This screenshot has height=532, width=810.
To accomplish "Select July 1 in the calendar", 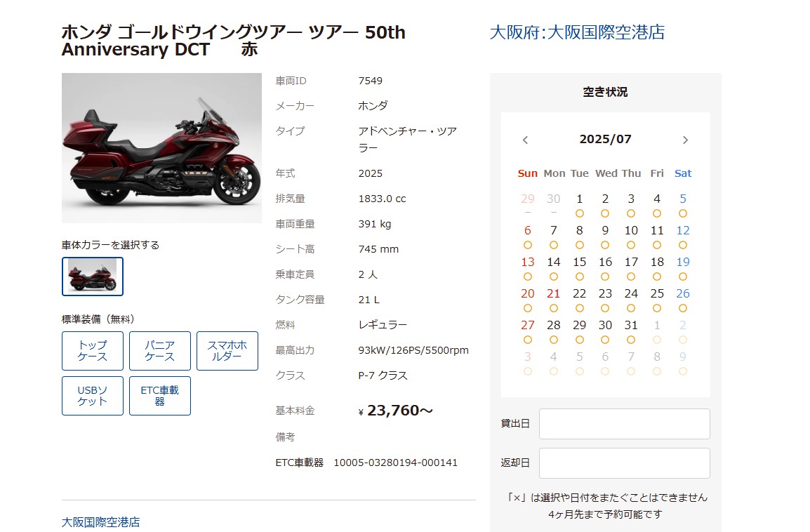I will click(580, 205).
